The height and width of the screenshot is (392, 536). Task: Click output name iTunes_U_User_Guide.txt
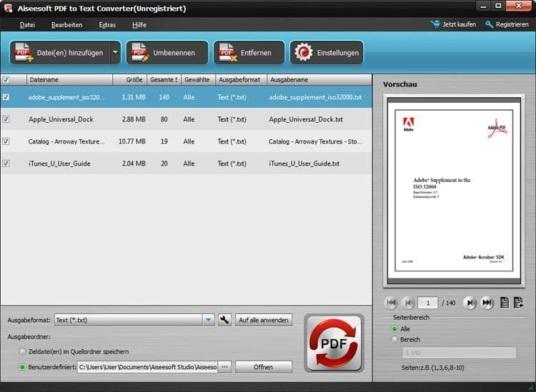pyautogui.click(x=304, y=164)
